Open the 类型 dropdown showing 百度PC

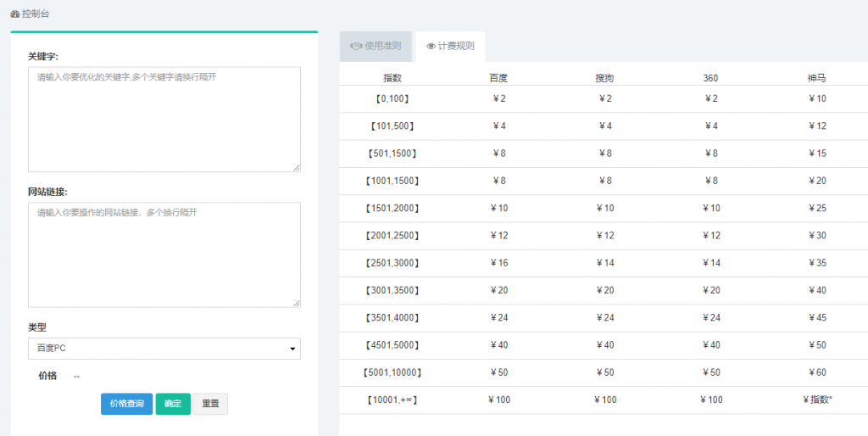tap(164, 349)
